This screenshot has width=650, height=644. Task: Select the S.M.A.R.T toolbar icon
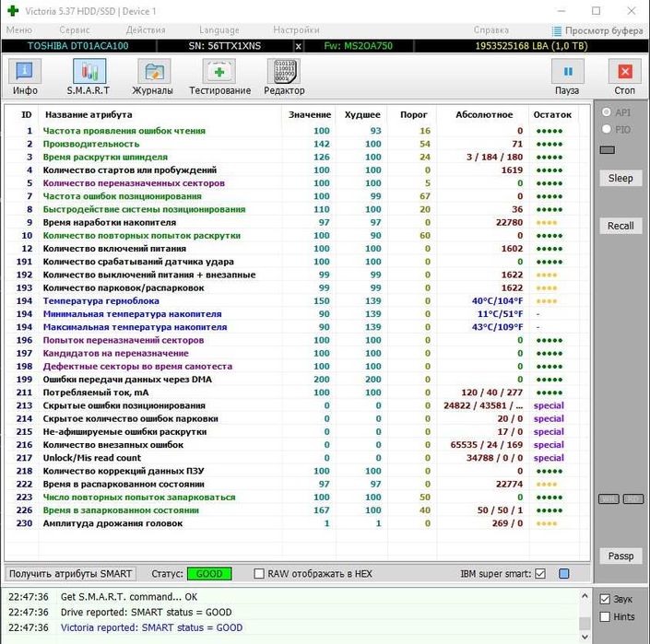coord(89,71)
